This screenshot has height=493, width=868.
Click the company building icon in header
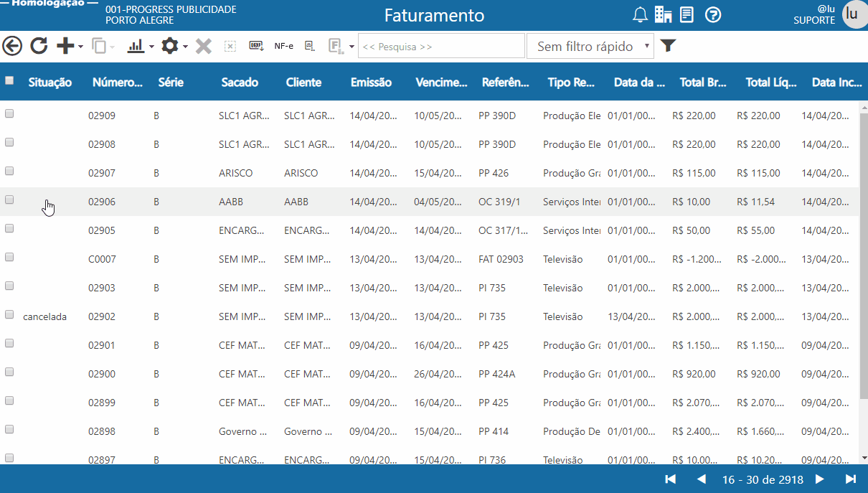[x=663, y=14]
